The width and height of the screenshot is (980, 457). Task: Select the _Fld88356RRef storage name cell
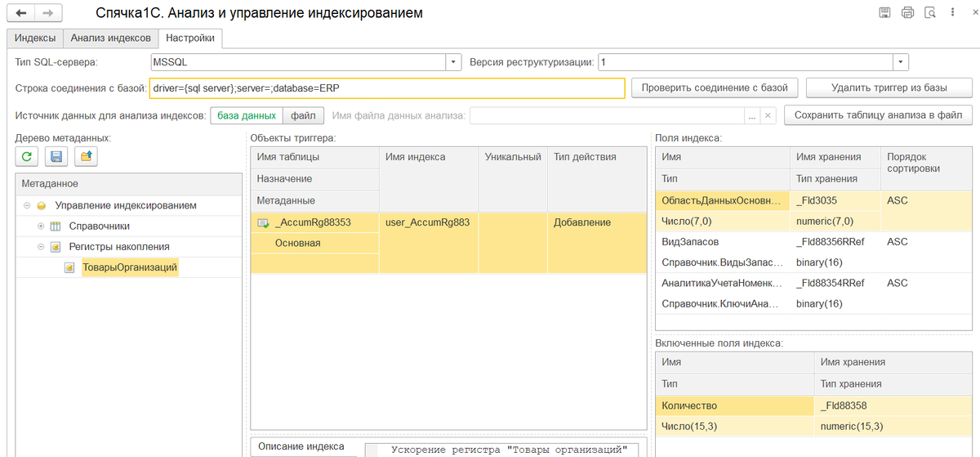point(835,242)
